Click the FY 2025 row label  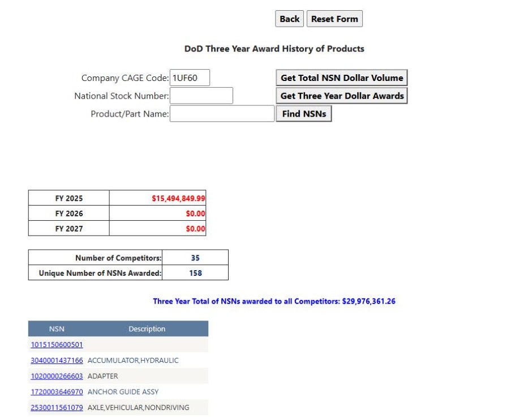pyautogui.click(x=69, y=198)
